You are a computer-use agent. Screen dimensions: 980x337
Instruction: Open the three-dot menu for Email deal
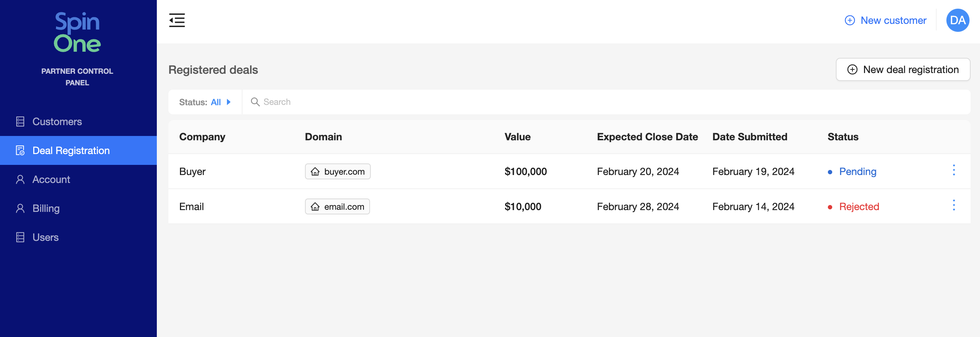(x=953, y=205)
